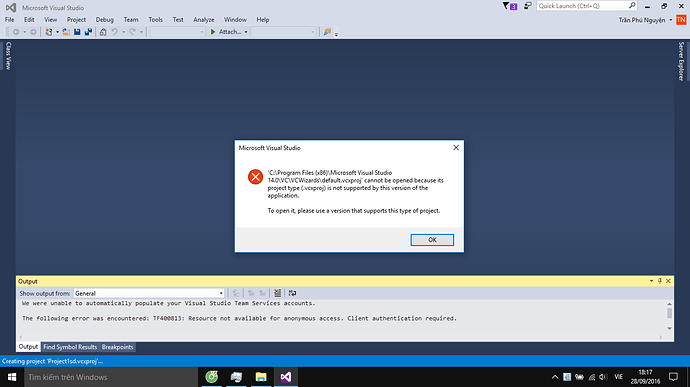Click the Windows search box
Image resolution: width=690 pixels, height=387 pixels.
coord(111,377)
